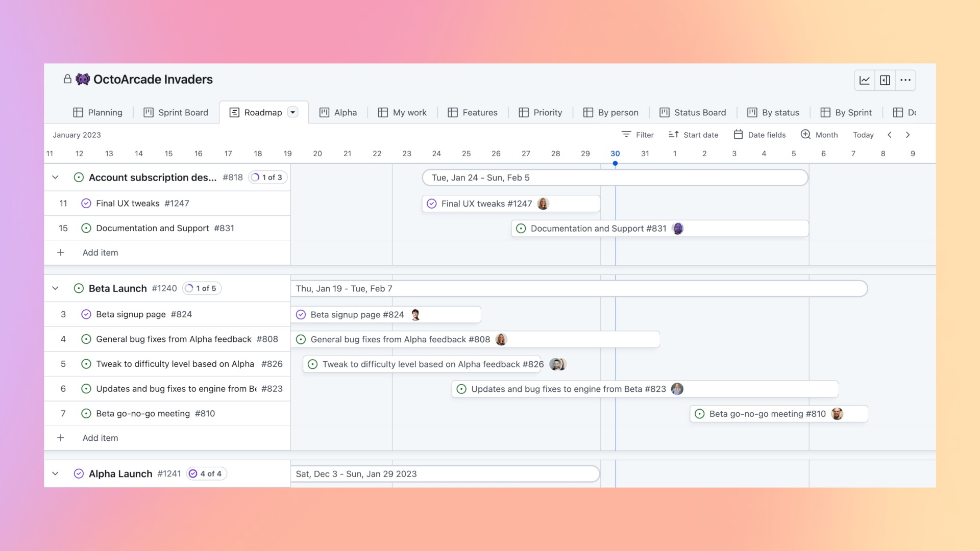Click the Today button
980x551 pixels.
[x=863, y=135]
